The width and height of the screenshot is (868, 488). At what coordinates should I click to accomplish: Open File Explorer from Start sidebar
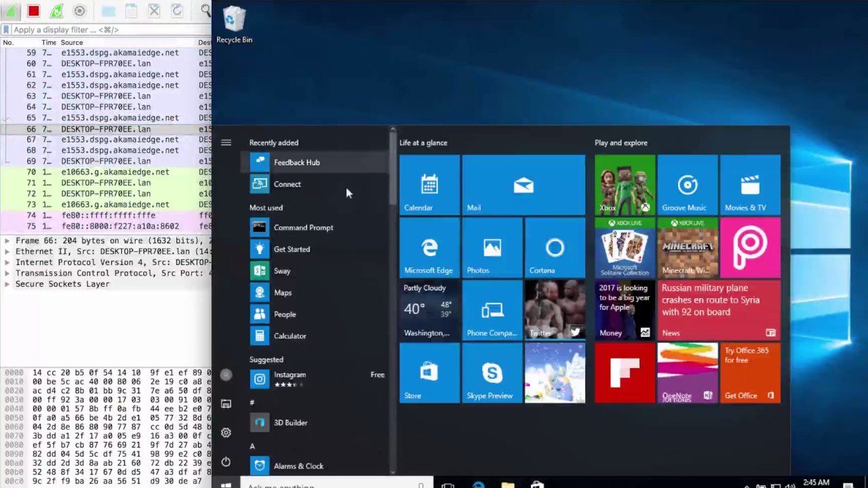click(x=226, y=403)
